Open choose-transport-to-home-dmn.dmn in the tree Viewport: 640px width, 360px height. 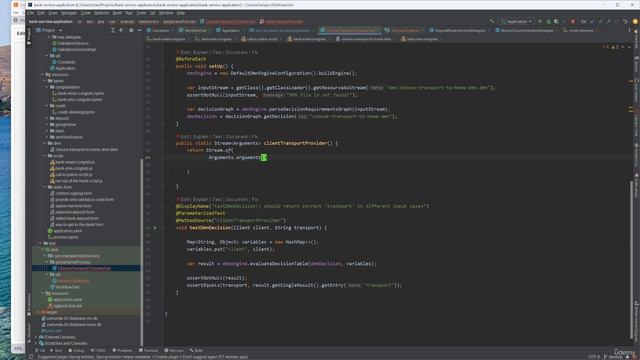tap(84, 149)
